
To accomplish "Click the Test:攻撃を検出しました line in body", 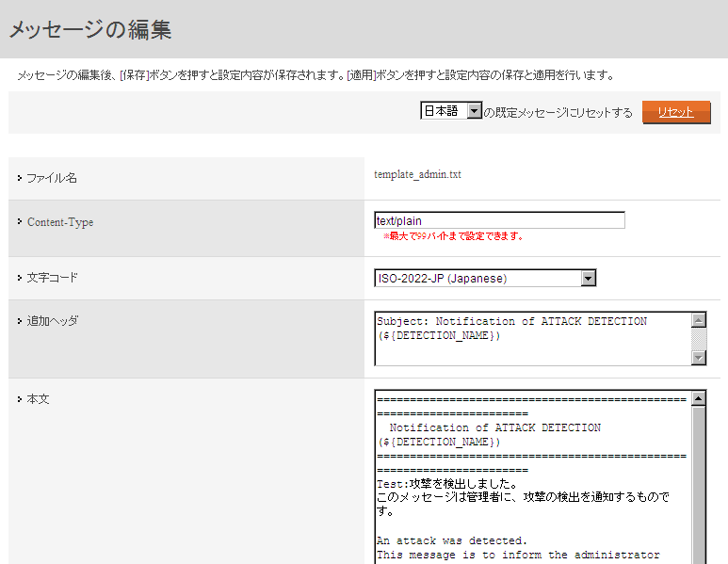I will (x=446, y=484).
